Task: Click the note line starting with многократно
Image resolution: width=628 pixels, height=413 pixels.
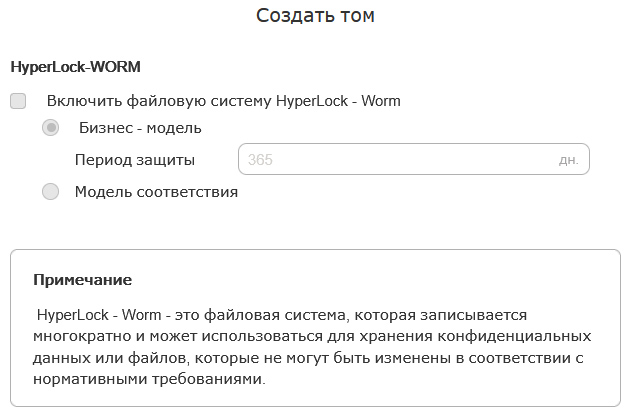Action: pos(312,336)
